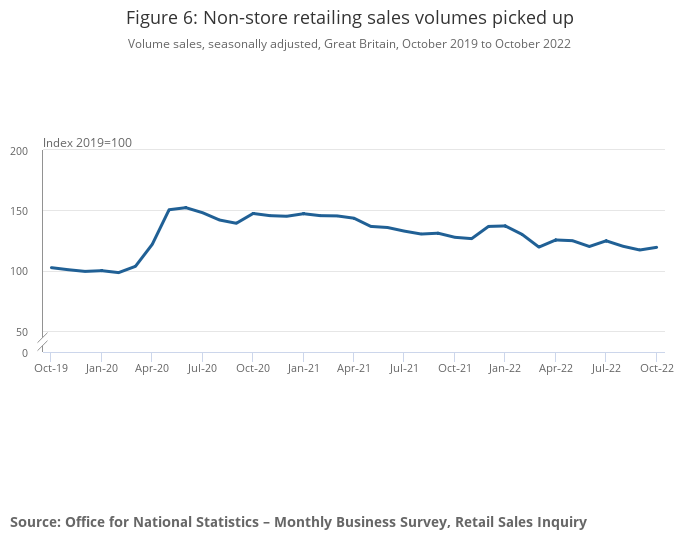
Task: Click the Apr-20 x-axis tick label
Action: (152, 368)
